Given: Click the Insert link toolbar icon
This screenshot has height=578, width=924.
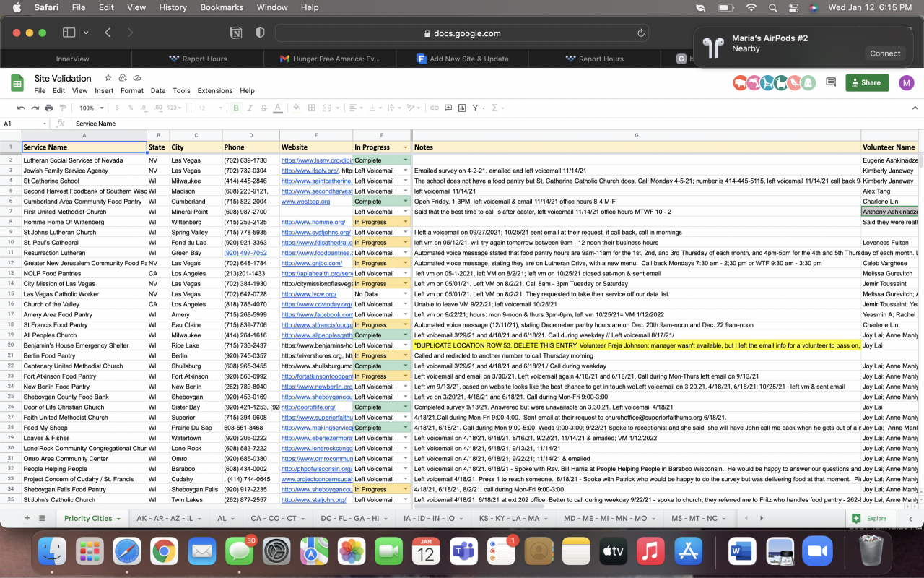Looking at the screenshot, I should (435, 108).
